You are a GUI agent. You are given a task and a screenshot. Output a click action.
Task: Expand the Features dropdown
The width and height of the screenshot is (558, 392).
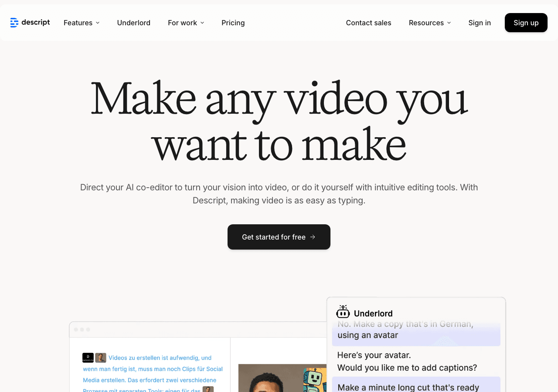81,23
